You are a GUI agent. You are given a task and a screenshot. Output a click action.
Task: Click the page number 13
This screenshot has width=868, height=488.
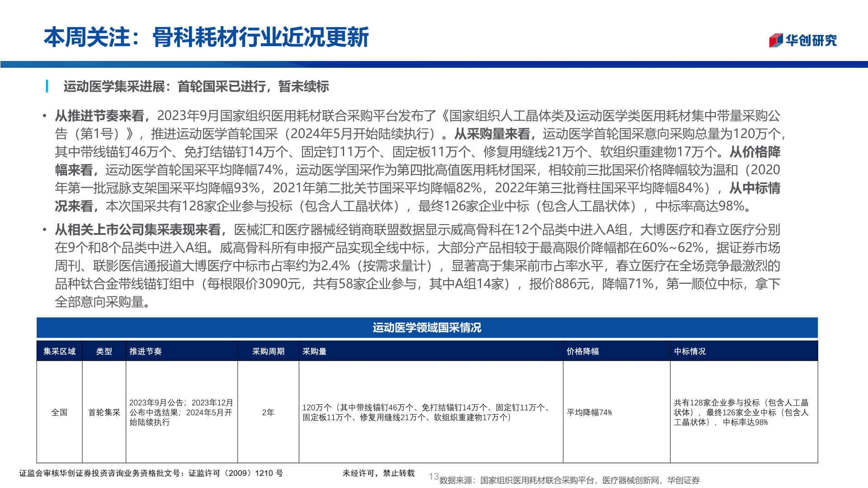(x=432, y=476)
